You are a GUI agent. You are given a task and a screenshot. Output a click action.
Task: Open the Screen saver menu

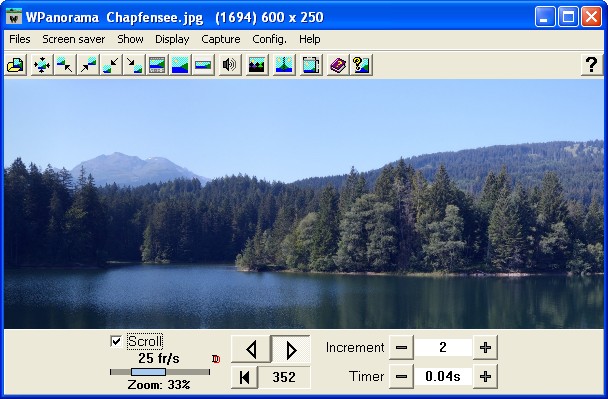click(x=74, y=39)
